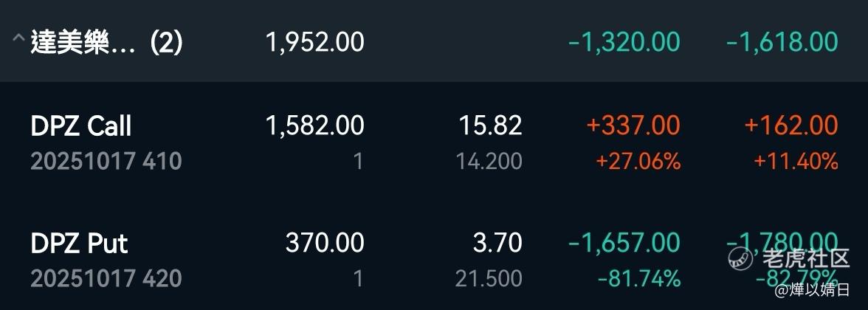Image resolution: width=868 pixels, height=310 pixels.
Task: Click the group total P&L -1,618.00
Action: (x=782, y=43)
